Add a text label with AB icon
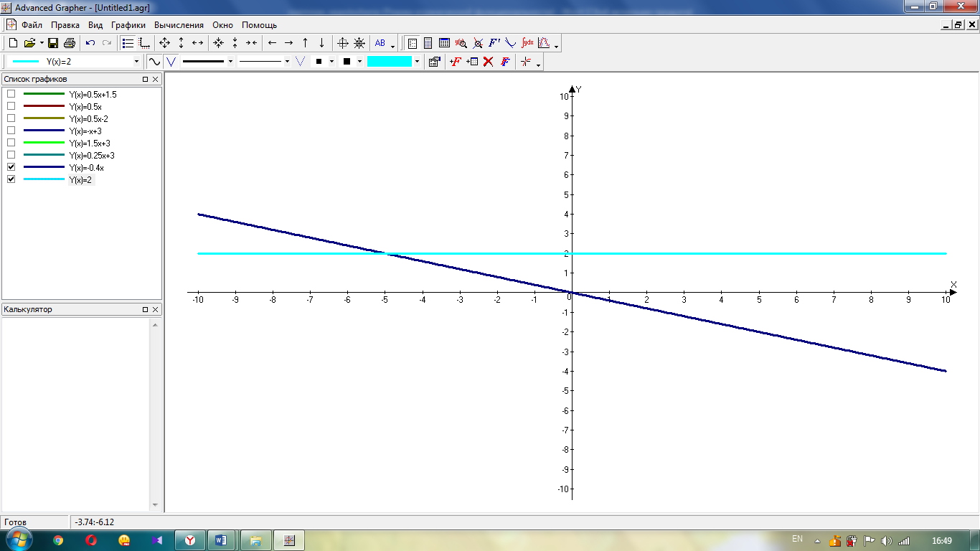The height and width of the screenshot is (551, 980). pos(380,43)
